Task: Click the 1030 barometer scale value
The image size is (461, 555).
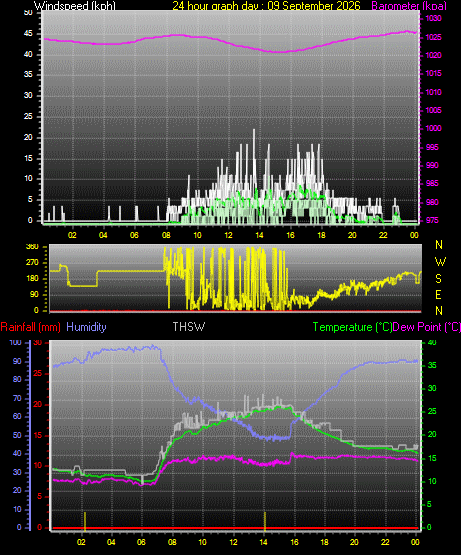Action: click(x=433, y=18)
